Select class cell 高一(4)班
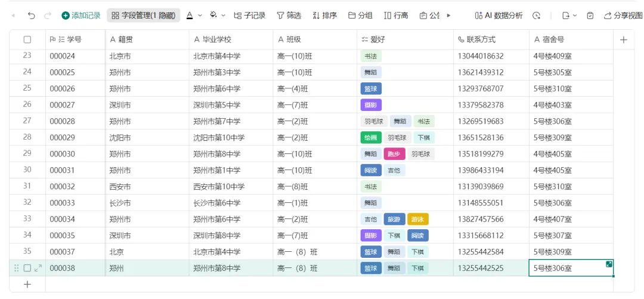The height and width of the screenshot is (299, 644). pos(315,88)
